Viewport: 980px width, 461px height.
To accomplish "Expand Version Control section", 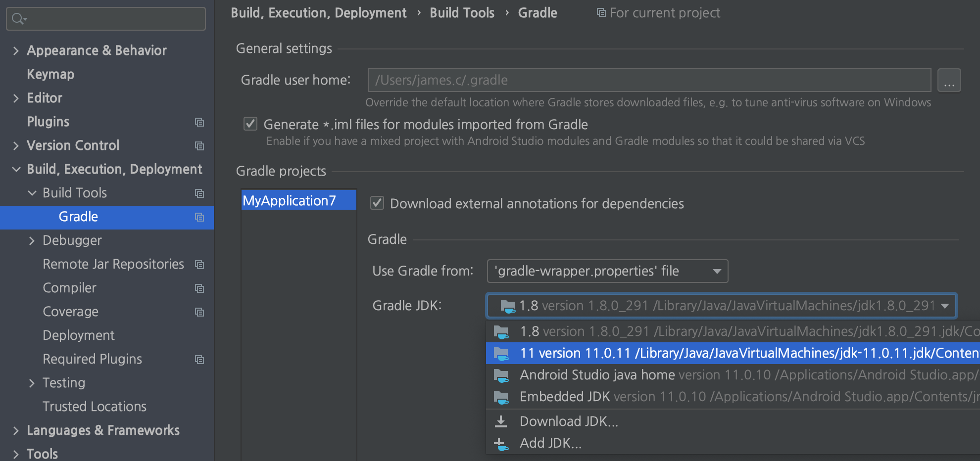I will pyautogui.click(x=16, y=145).
